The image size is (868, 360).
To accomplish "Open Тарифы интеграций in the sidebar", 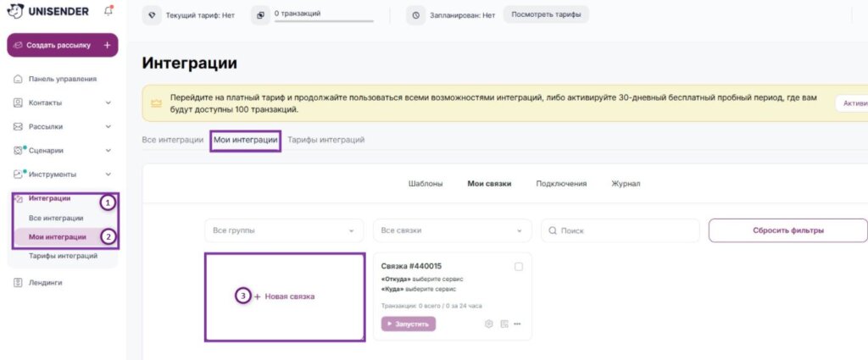I will (x=63, y=256).
